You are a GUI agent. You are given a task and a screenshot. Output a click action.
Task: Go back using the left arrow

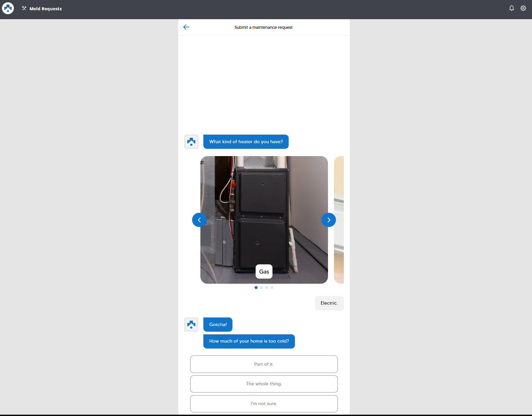pos(186,27)
